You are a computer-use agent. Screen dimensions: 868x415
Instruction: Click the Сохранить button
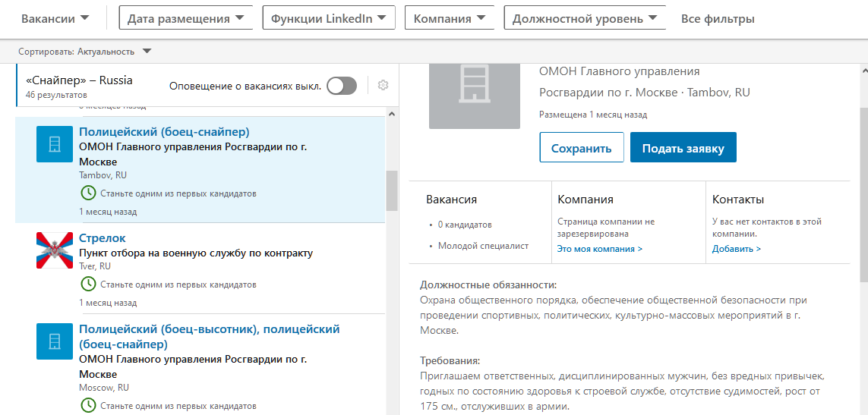click(x=581, y=147)
